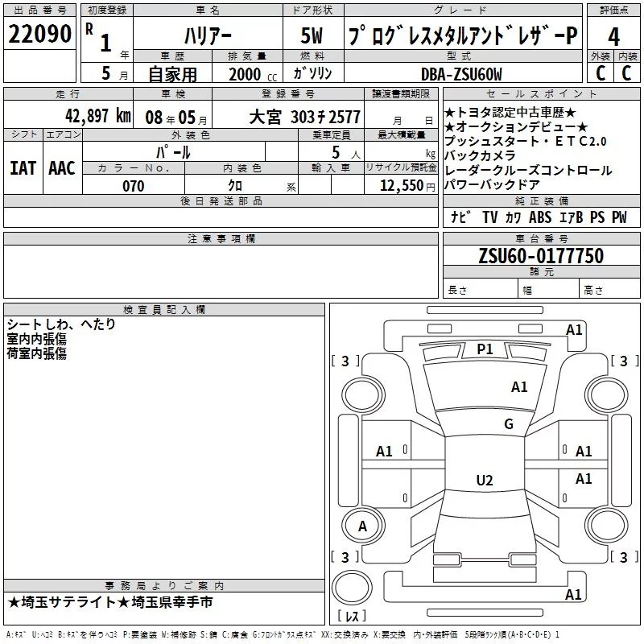Click inspector note 荷室内張傷

coord(36,353)
